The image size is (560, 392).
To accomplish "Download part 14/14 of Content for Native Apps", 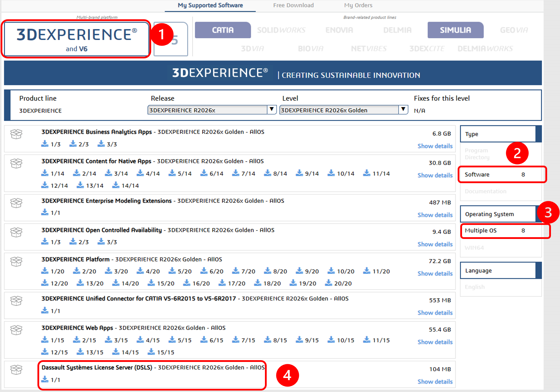I will pos(126,185).
